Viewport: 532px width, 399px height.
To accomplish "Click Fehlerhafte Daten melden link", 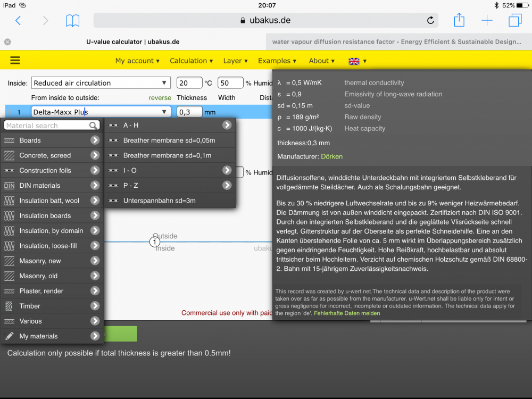I will [x=347, y=313].
